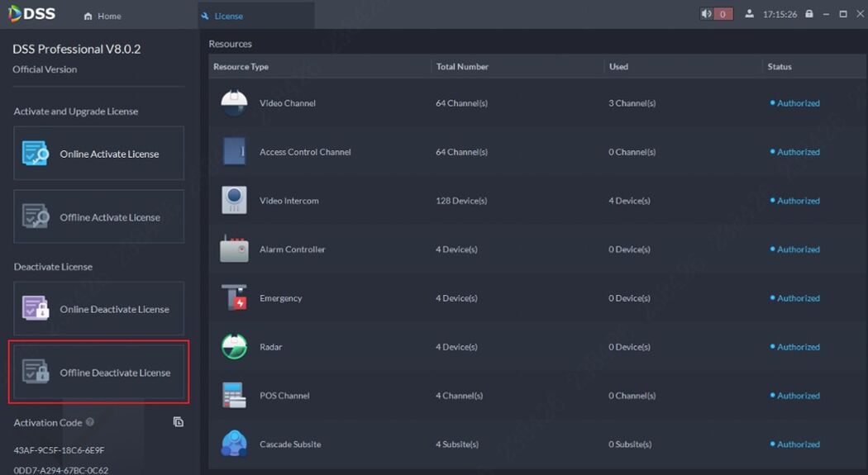Click the Used column header
Screen dimensions: 868x475
pyautogui.click(x=618, y=66)
